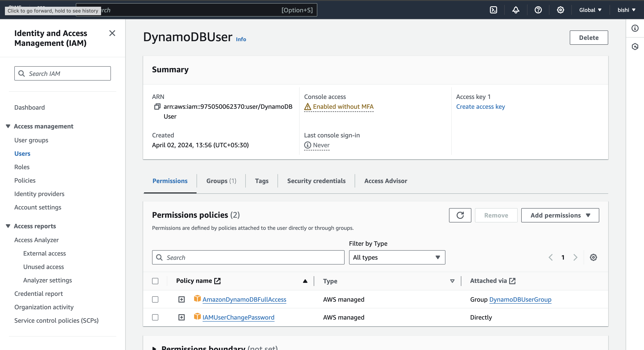Click the external link icon next to Policy name

(217, 281)
